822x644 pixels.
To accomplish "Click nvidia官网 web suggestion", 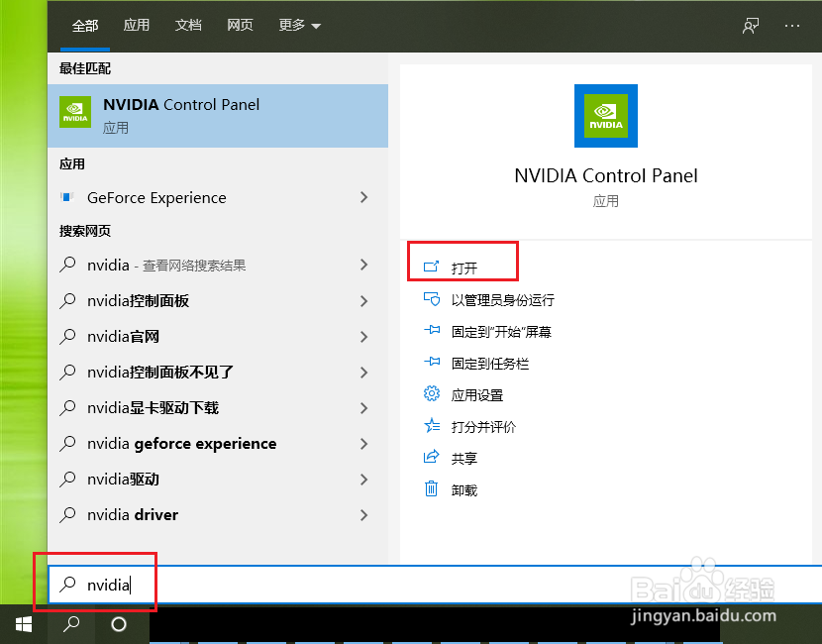I will tap(218, 337).
